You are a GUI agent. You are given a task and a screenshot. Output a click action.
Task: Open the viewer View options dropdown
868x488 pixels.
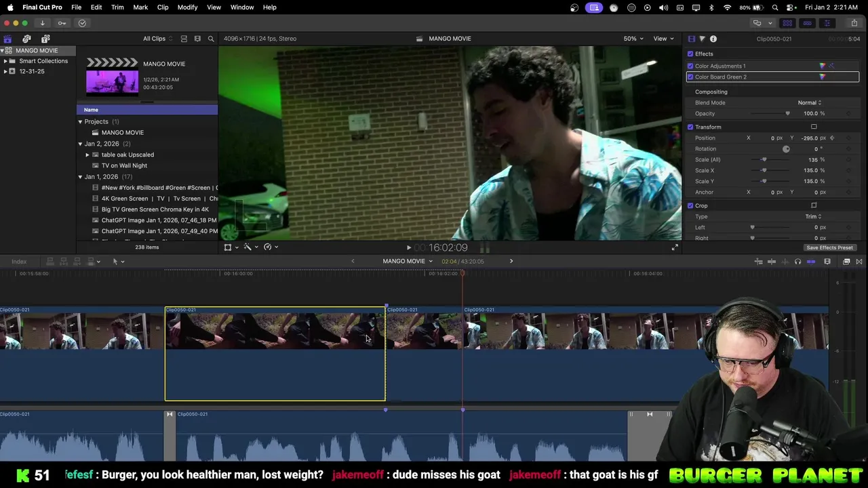click(663, 39)
